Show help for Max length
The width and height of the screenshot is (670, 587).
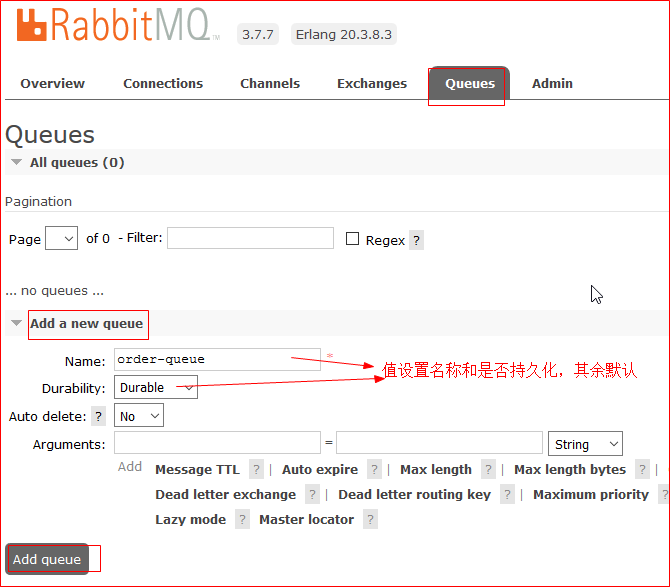(x=488, y=470)
